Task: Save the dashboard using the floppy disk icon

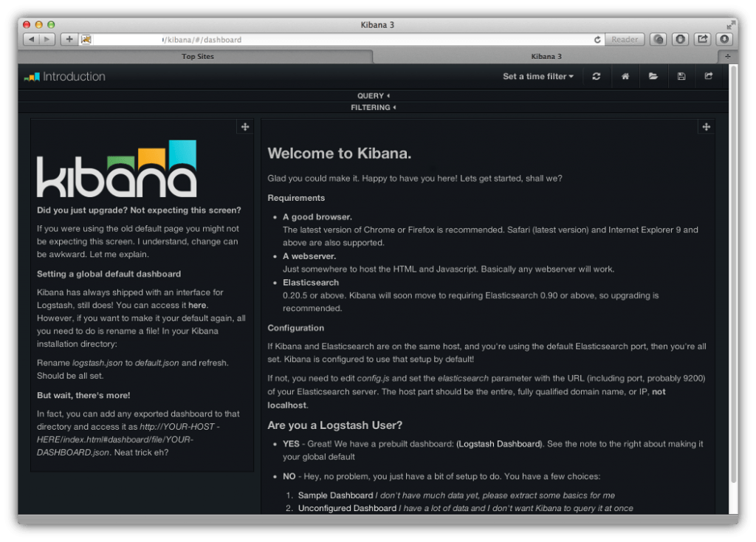Action: point(681,76)
